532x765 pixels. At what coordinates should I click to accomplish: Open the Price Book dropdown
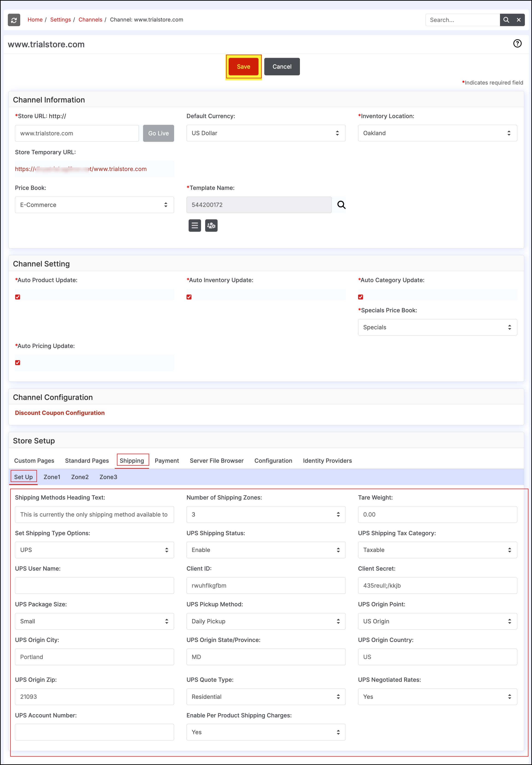94,204
